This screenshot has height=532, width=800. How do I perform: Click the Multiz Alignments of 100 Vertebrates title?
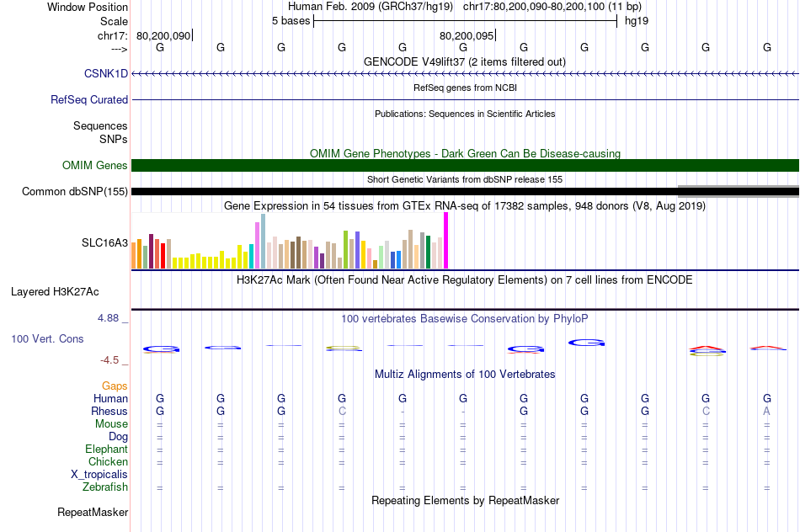tap(465, 375)
